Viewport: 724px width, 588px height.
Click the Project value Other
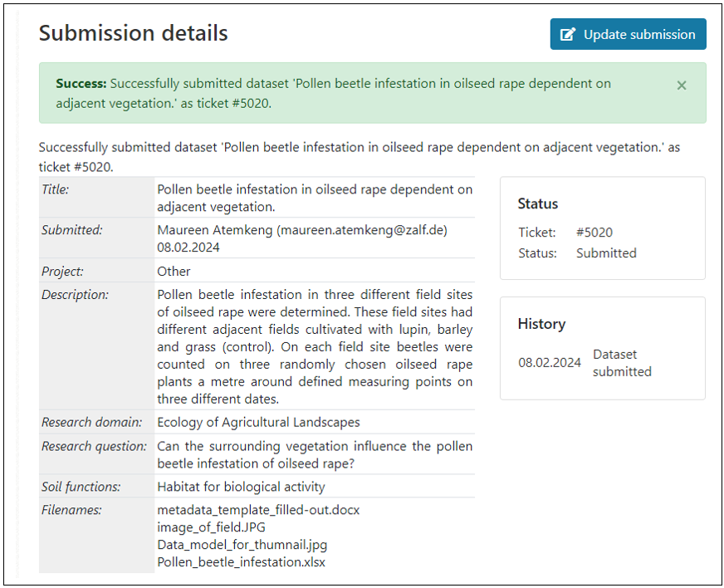point(174,271)
